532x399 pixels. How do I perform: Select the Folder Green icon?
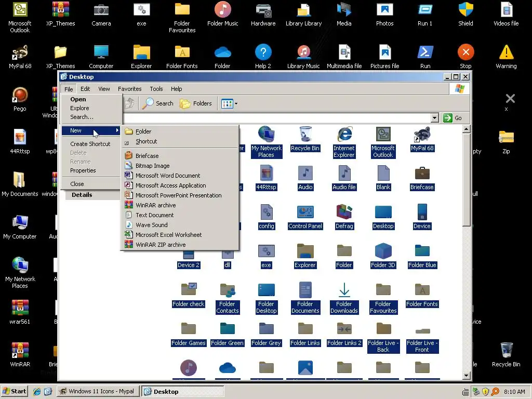click(228, 334)
